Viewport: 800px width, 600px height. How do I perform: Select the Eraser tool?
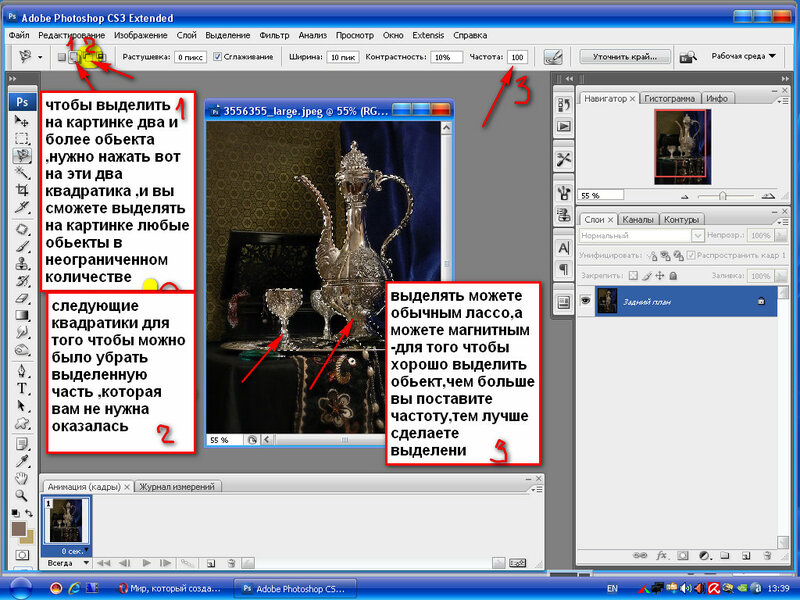(x=21, y=298)
